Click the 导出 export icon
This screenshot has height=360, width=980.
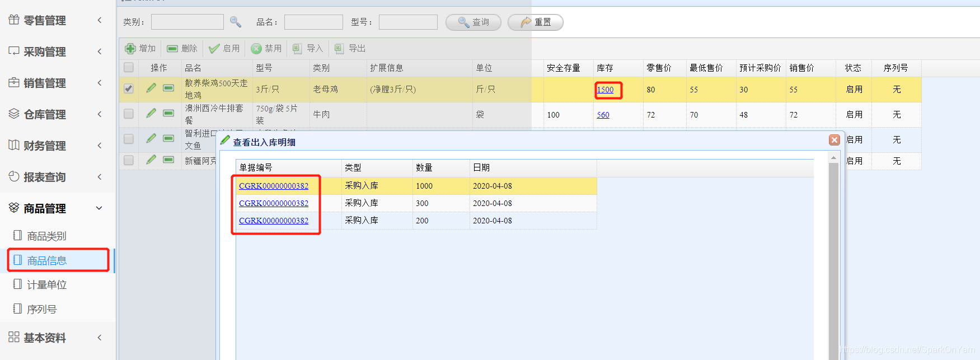pos(339,49)
